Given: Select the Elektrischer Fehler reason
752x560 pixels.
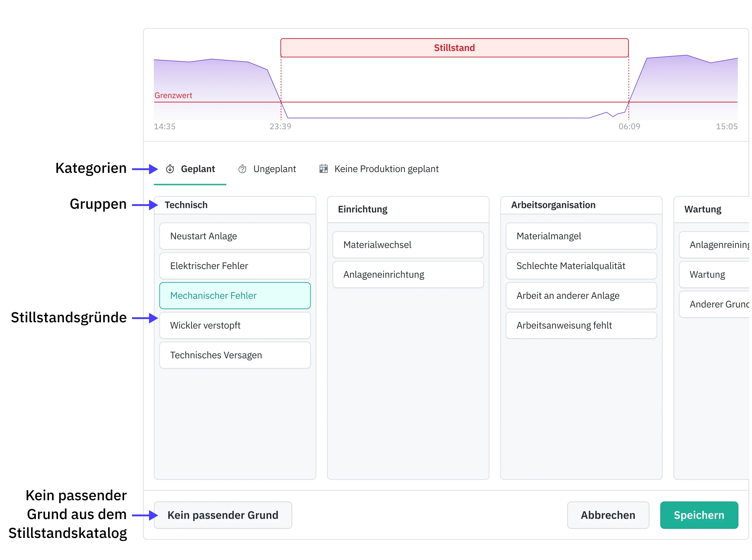Looking at the screenshot, I should pyautogui.click(x=235, y=266).
